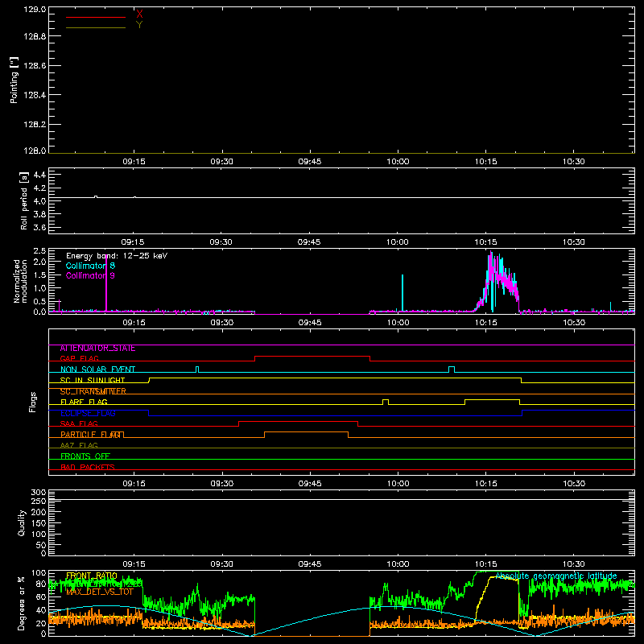Click the 128.8 tick on Pointing axis
This screenshot has width=644, height=644.
point(35,36)
